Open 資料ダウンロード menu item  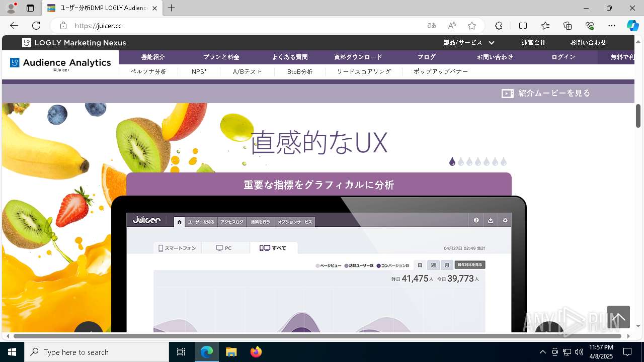coord(358,57)
